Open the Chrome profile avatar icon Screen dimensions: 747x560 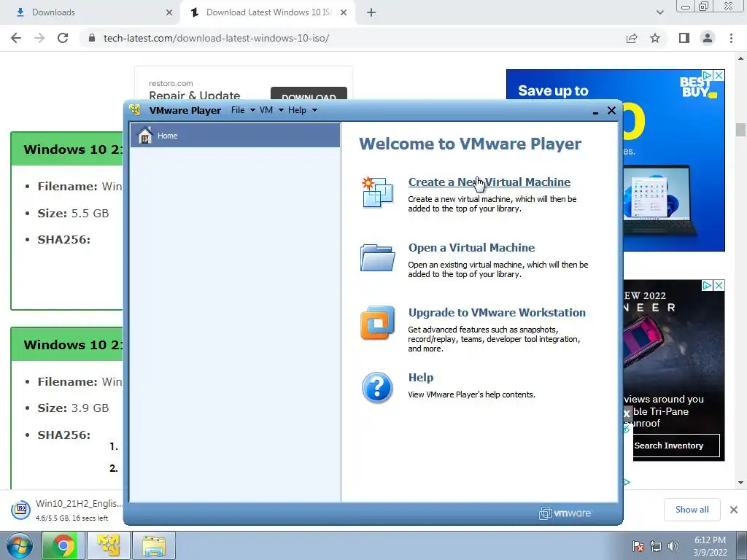point(708,38)
